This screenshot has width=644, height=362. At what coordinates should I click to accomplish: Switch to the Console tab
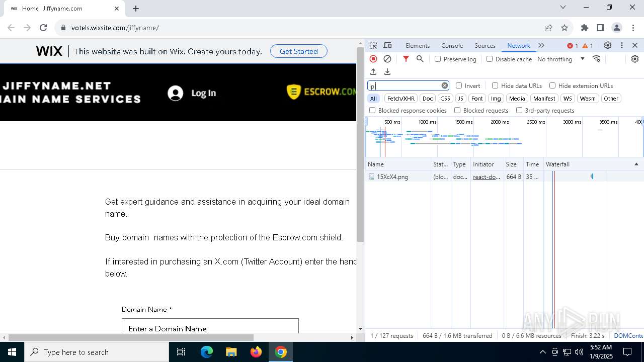click(x=452, y=45)
